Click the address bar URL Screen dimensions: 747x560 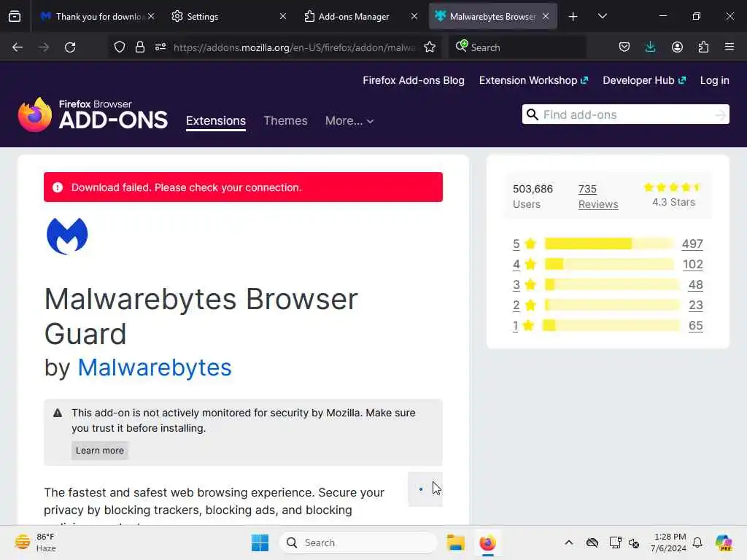(294, 47)
